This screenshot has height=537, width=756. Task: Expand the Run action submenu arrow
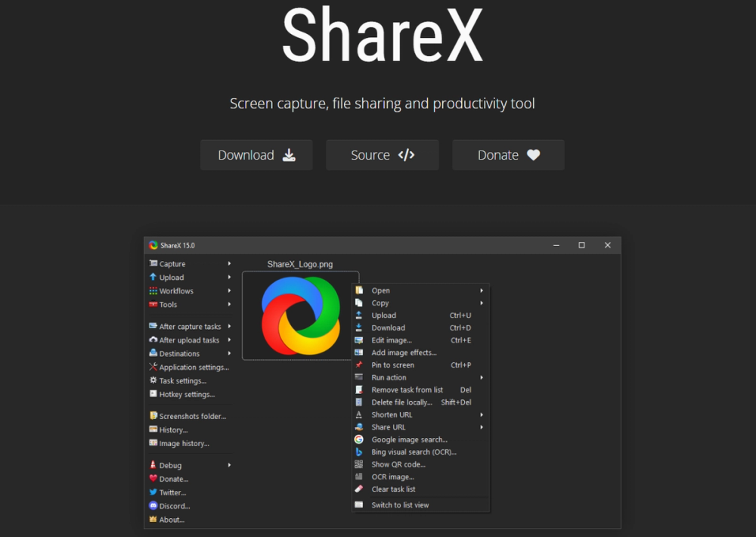click(x=481, y=377)
